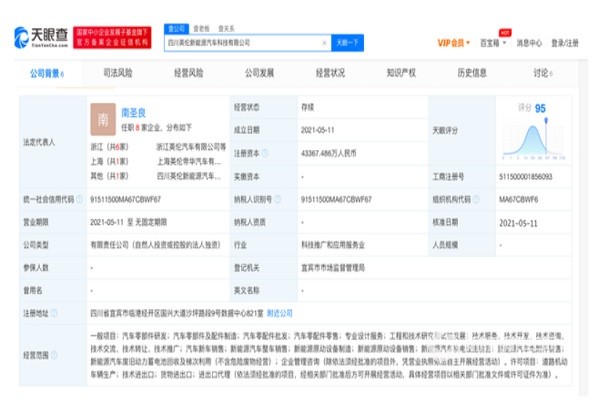This screenshot has height=400, width=600.
Task: Click the registered capital 43367.486万人民币
Action: point(329,153)
